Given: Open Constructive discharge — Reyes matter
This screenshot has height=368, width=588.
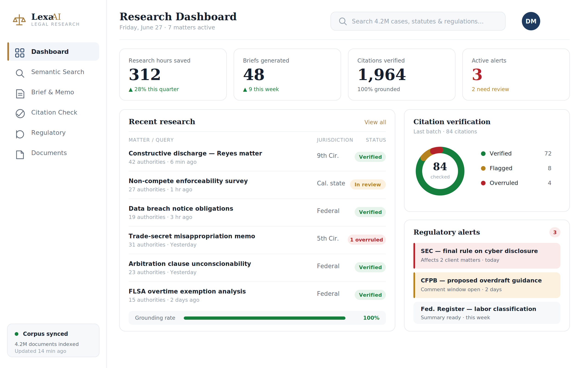Looking at the screenshot, I should [195, 153].
